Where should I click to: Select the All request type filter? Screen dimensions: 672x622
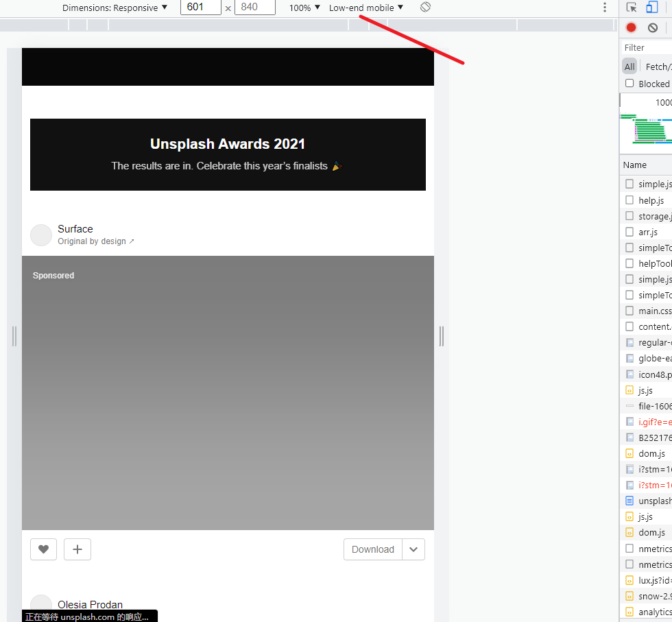pos(629,67)
